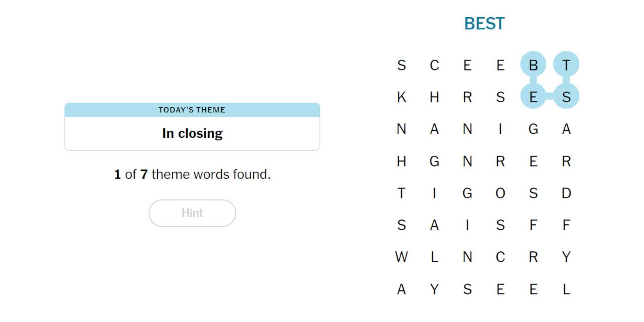This screenshot has height=322, width=644.
Task: Select the A in the bottom-left corner
Action: click(401, 289)
